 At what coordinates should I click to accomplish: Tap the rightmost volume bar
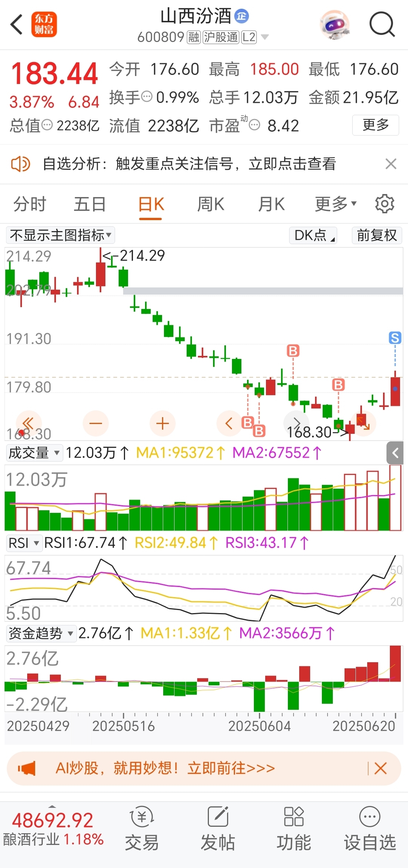click(395, 497)
